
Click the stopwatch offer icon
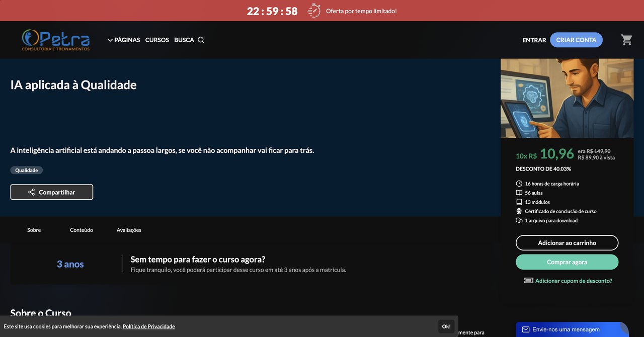coord(314,11)
